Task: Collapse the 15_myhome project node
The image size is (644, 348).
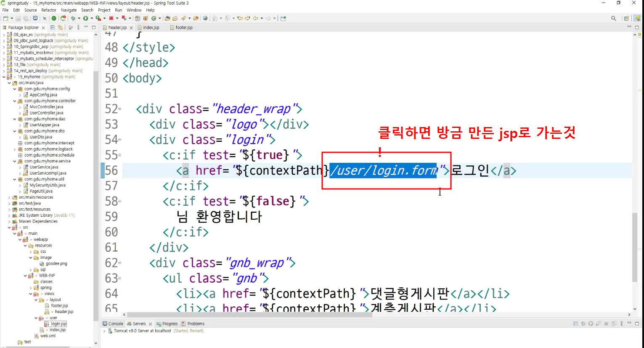Action: [4, 77]
